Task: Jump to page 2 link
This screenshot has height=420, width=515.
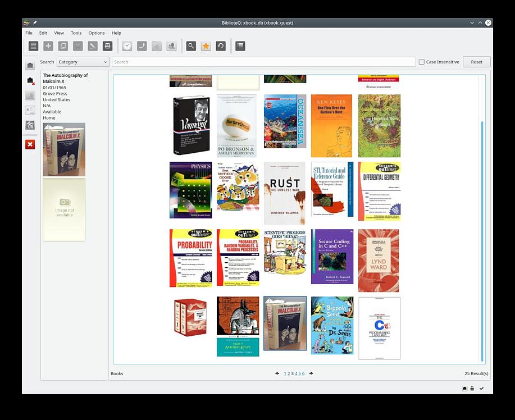Action: [289, 374]
